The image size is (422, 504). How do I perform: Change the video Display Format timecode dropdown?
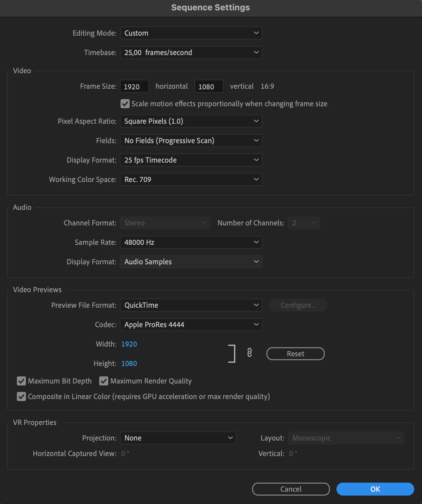tap(191, 160)
